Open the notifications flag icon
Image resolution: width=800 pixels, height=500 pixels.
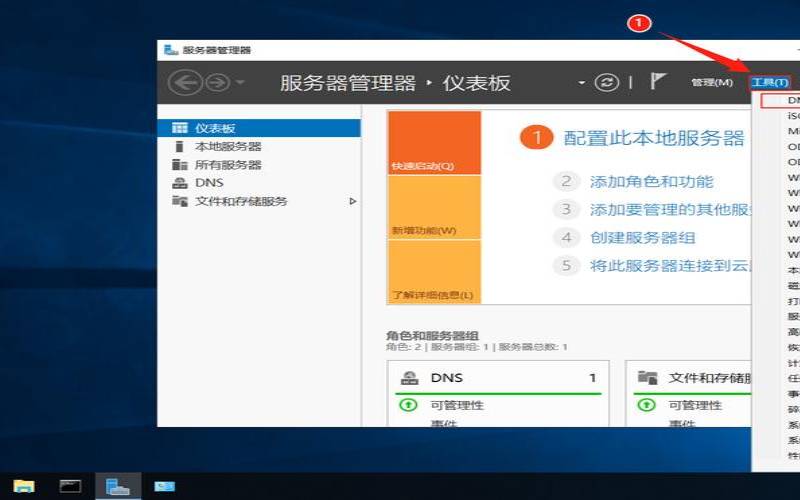tap(658, 82)
